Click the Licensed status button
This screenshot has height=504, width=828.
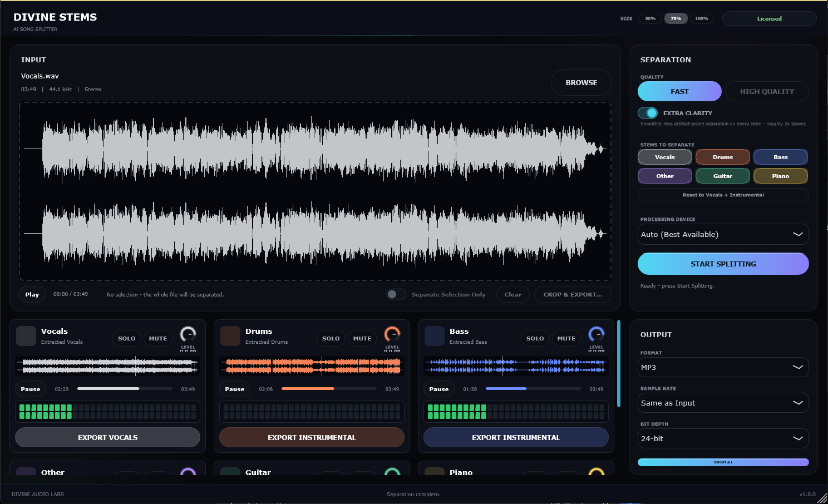[770, 18]
